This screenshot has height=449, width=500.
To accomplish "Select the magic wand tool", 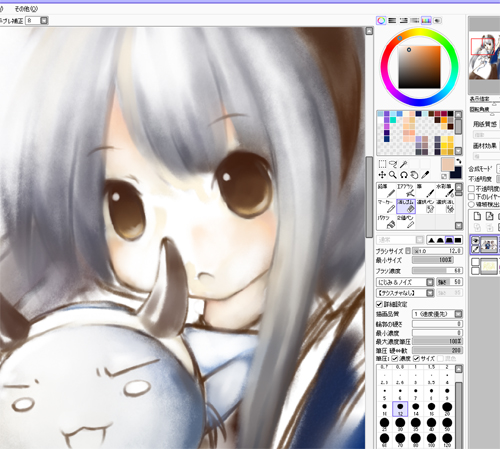I will (x=404, y=164).
